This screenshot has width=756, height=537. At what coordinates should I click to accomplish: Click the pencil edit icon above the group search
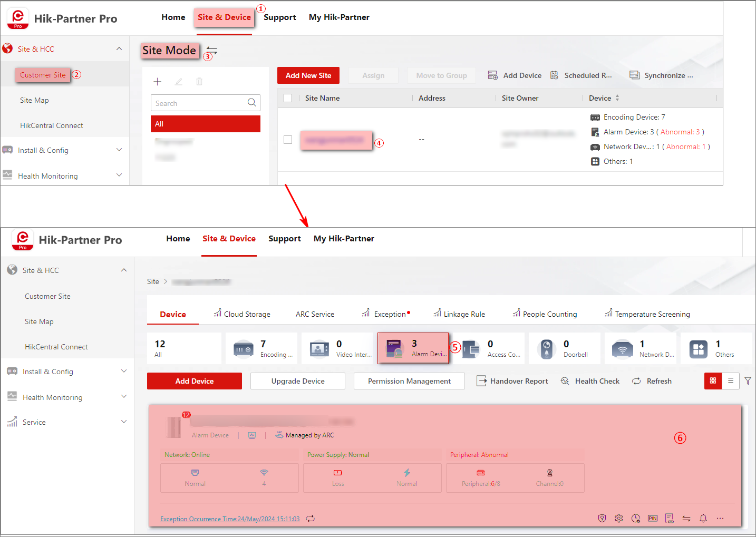179,82
